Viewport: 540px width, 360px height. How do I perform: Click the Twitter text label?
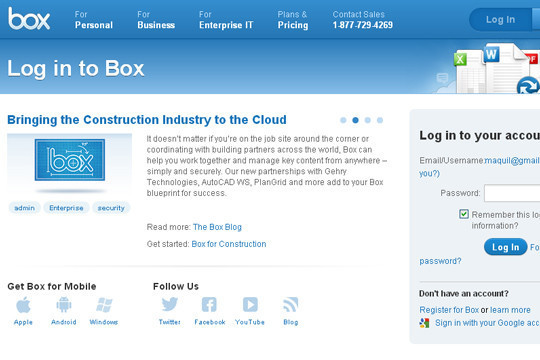click(x=170, y=322)
